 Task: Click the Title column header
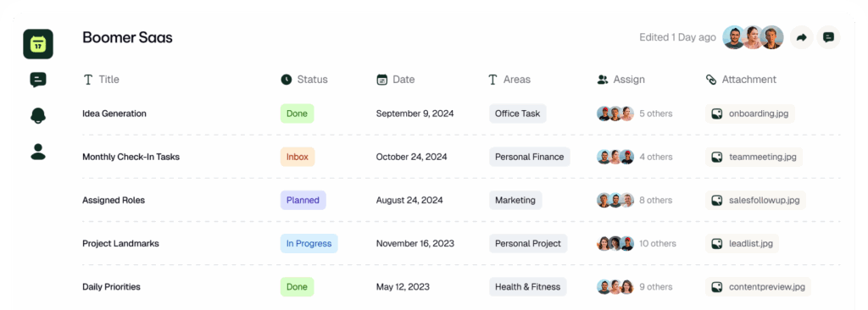point(102,80)
